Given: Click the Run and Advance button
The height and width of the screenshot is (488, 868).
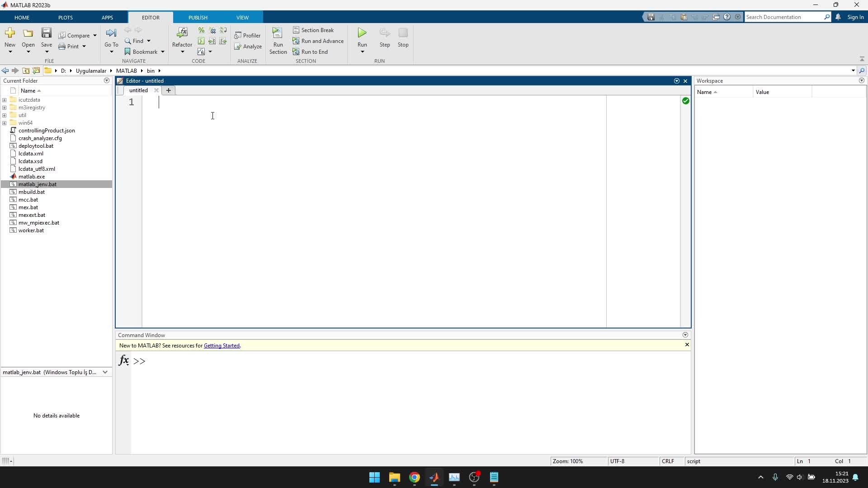Looking at the screenshot, I should click(x=318, y=41).
